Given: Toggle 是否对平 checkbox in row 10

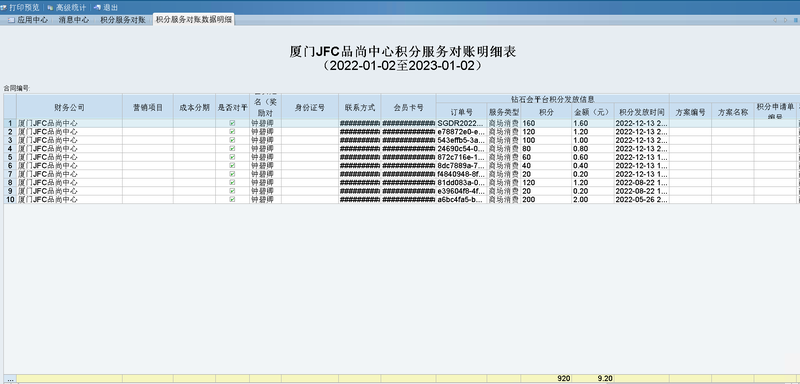Looking at the screenshot, I should (232, 199).
